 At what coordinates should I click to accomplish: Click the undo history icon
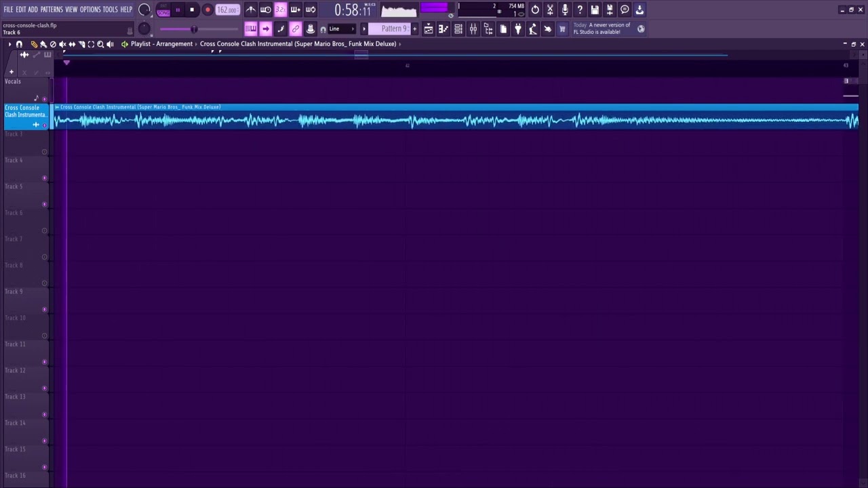[x=535, y=9]
